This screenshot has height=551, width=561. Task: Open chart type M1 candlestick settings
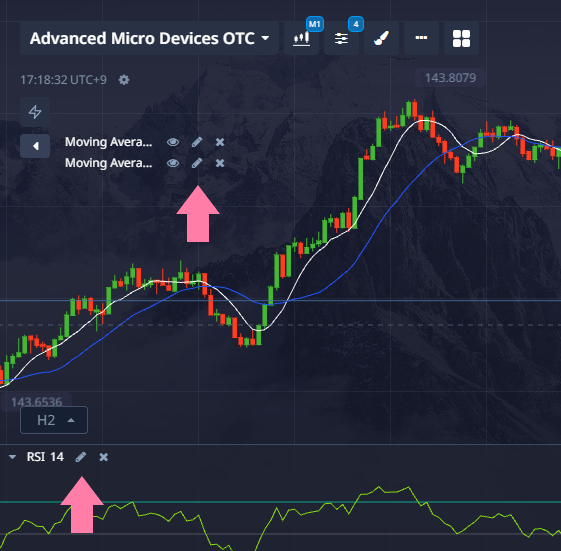tap(301, 38)
